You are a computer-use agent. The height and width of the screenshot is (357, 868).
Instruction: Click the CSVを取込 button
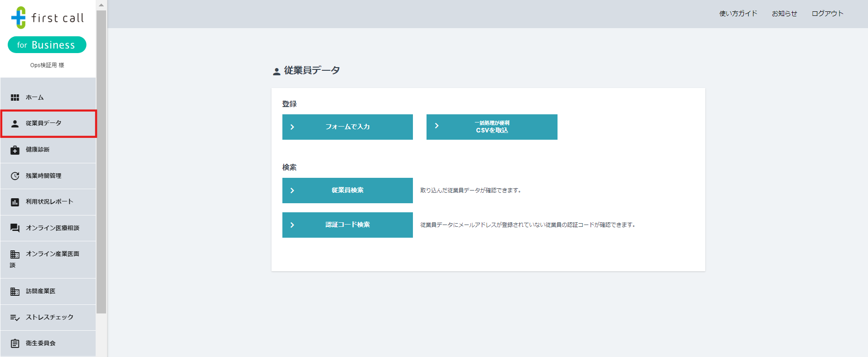click(492, 127)
